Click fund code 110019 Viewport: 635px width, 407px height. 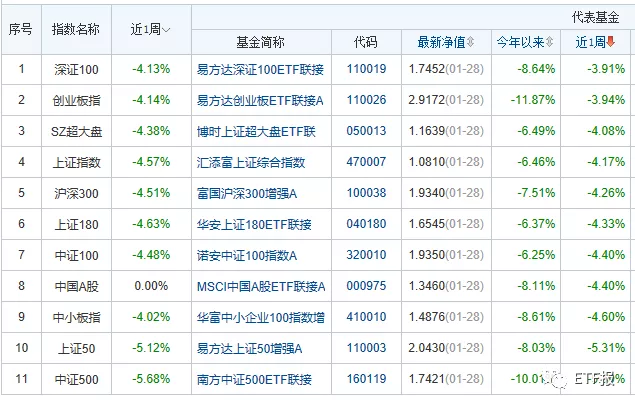coord(367,69)
